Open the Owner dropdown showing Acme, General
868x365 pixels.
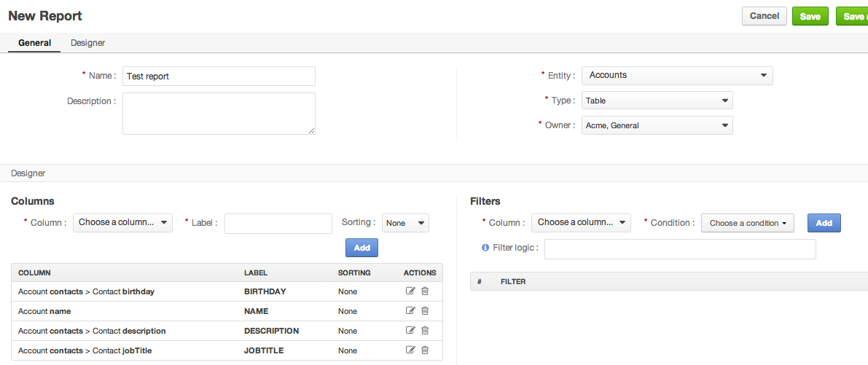click(x=657, y=125)
